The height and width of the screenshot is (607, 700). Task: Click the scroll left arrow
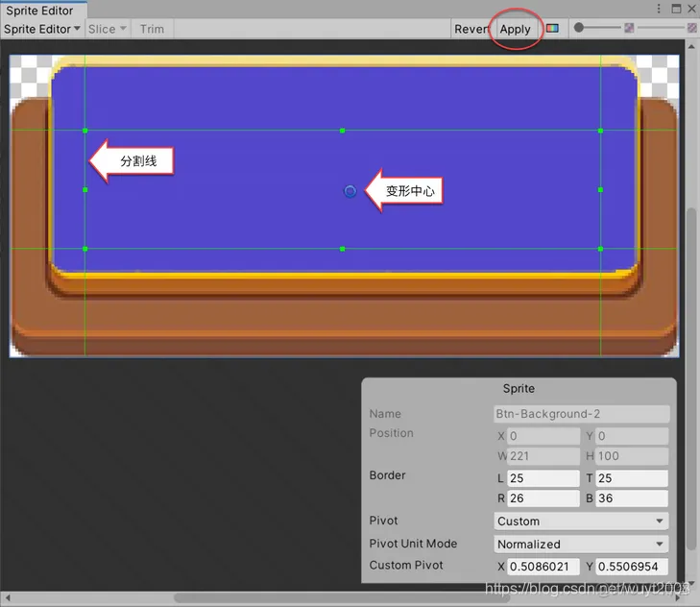tap(7, 597)
